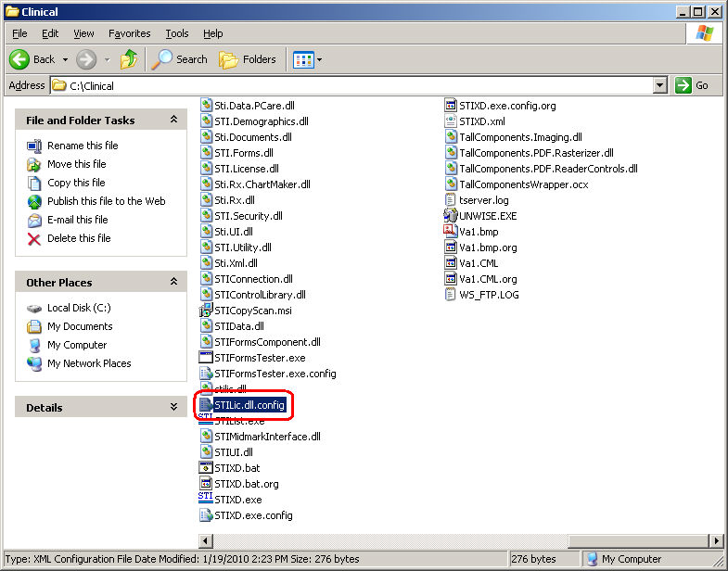728x571 pixels.
Task: Click the Up folder icon
Action: (129, 59)
